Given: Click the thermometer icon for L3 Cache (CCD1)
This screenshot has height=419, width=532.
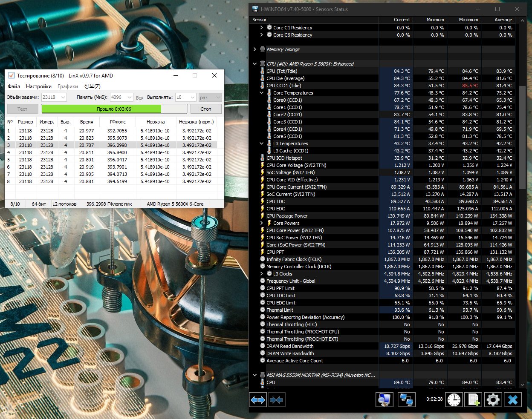Looking at the screenshot, I should (x=269, y=151).
